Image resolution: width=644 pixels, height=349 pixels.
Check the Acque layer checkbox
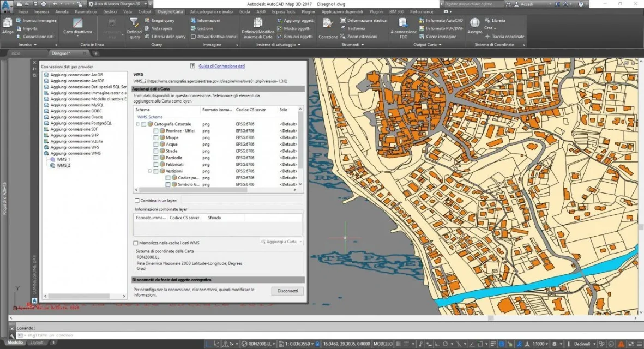[x=155, y=144]
